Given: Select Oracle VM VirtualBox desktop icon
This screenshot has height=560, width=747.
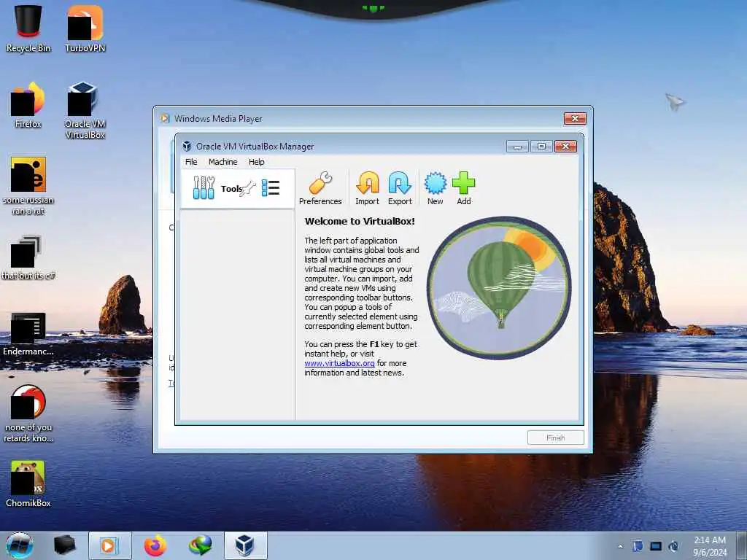Looking at the screenshot, I should [85, 111].
